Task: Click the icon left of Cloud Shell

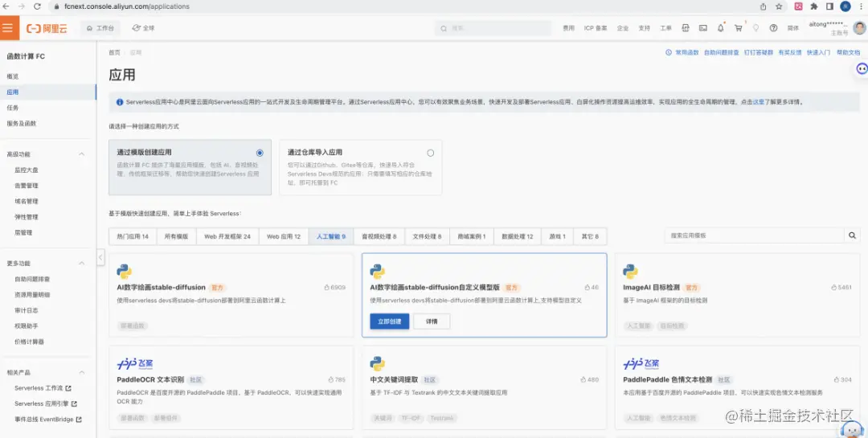Action: [x=686, y=28]
